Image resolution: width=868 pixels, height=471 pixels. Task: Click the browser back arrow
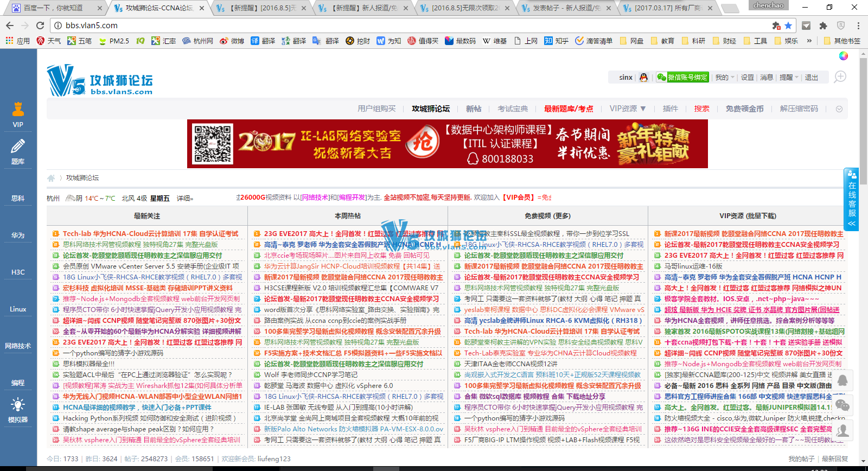tap(10, 26)
